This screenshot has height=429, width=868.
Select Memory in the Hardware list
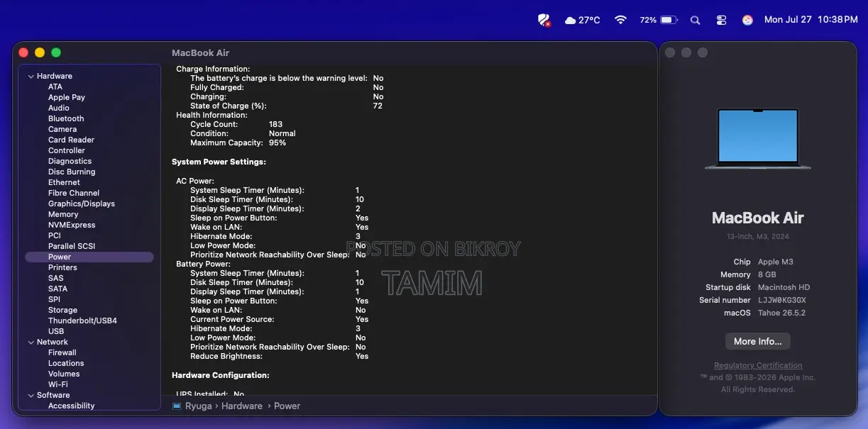click(63, 214)
